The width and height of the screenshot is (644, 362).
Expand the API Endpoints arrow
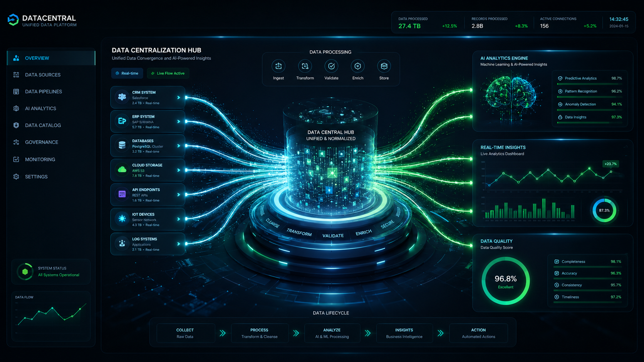[x=179, y=195]
